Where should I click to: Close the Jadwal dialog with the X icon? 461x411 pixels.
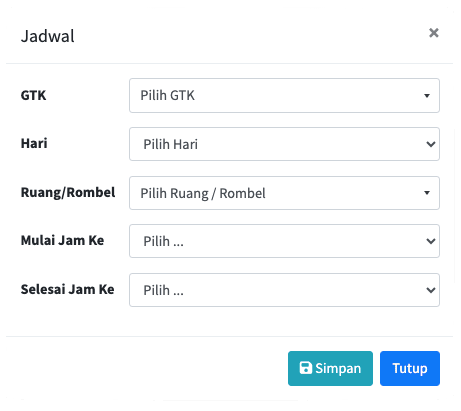[434, 33]
